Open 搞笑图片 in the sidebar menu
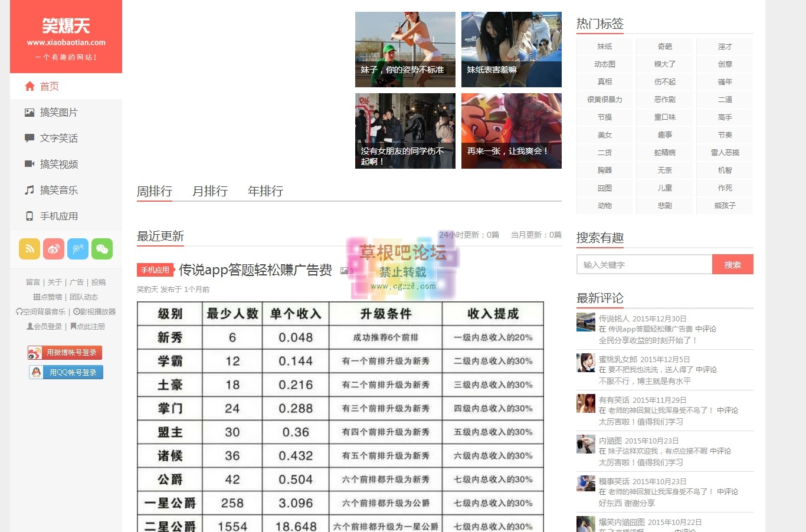The image size is (806, 532). pyautogui.click(x=57, y=112)
